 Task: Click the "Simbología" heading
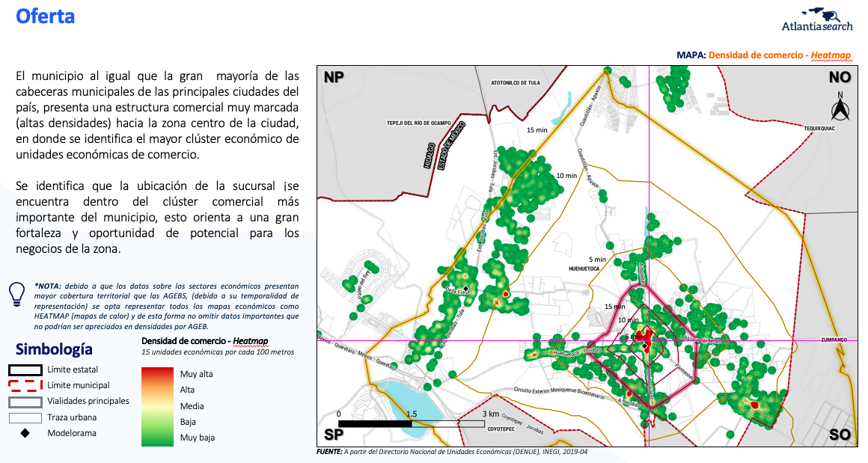point(54,349)
